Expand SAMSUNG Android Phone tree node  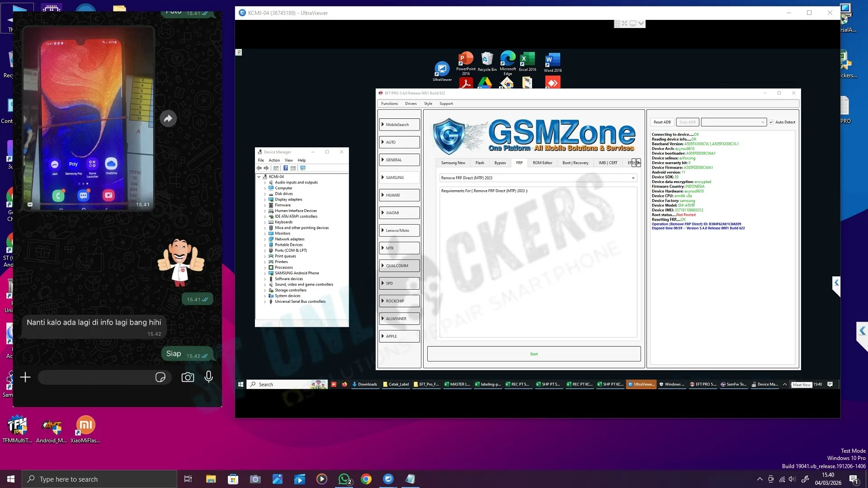265,273
